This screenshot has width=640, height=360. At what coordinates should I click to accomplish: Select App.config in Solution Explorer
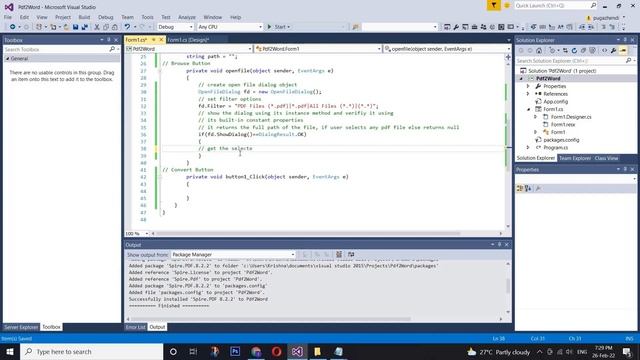click(x=555, y=102)
